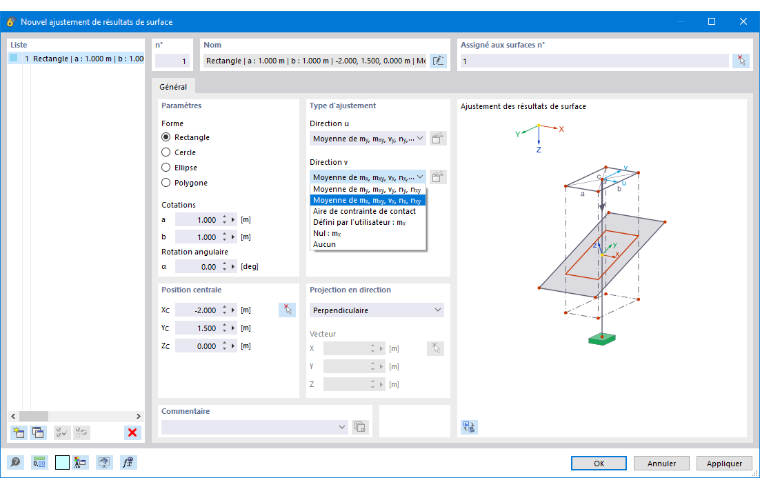
Task: Click the Annuler button
Action: 662,463
